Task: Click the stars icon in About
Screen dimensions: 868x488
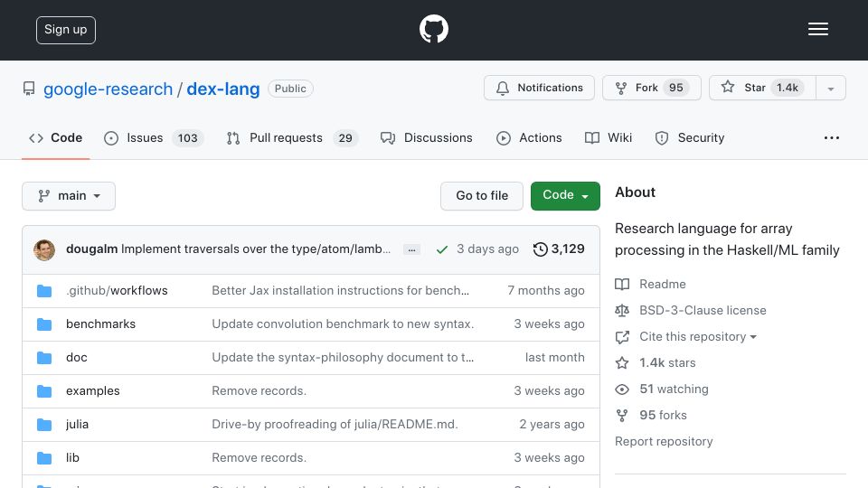Action: tap(622, 363)
